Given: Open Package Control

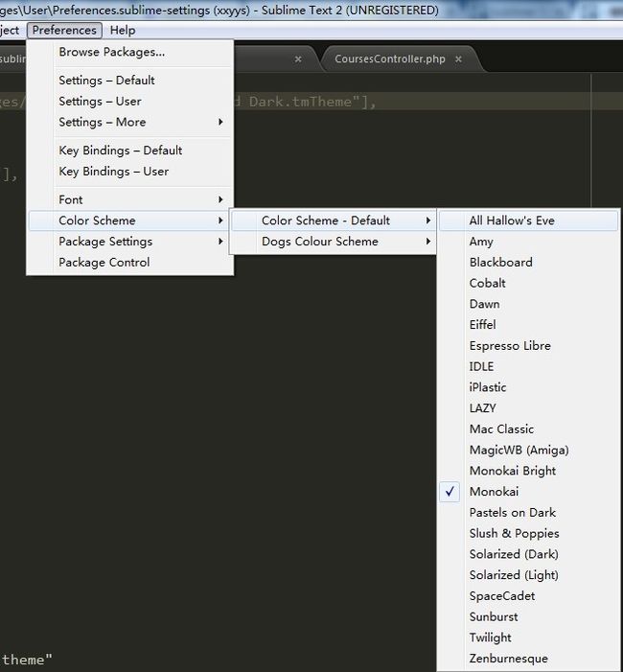Looking at the screenshot, I should [x=130, y=263].
